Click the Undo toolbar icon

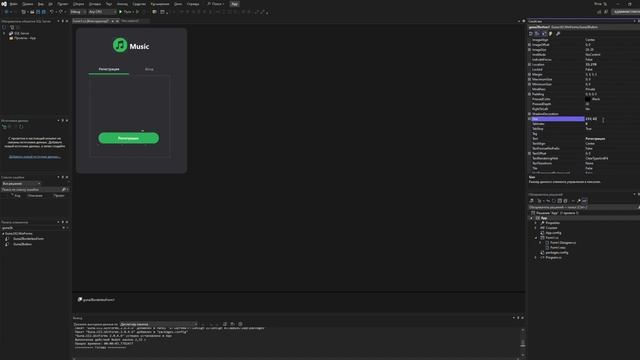tap(51, 12)
